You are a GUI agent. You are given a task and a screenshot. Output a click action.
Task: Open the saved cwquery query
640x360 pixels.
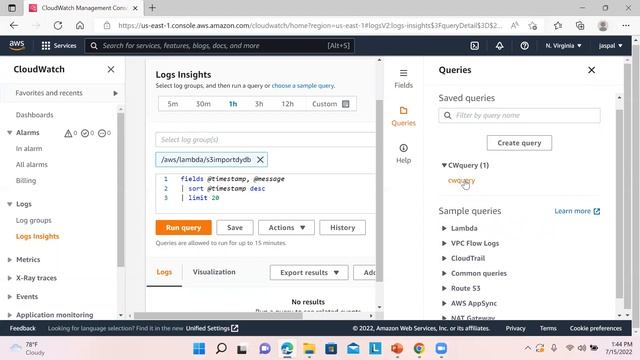(x=461, y=180)
